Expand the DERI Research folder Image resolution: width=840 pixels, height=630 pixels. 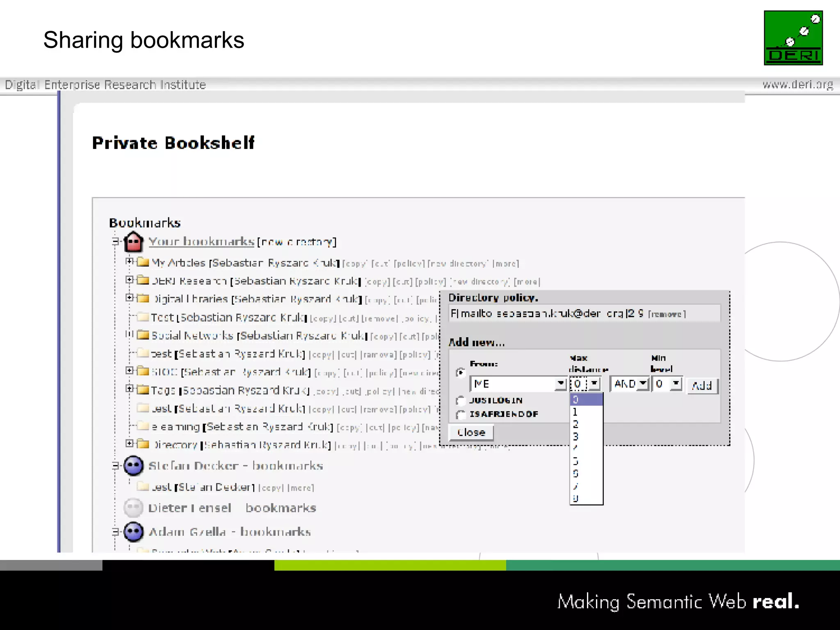129,279
